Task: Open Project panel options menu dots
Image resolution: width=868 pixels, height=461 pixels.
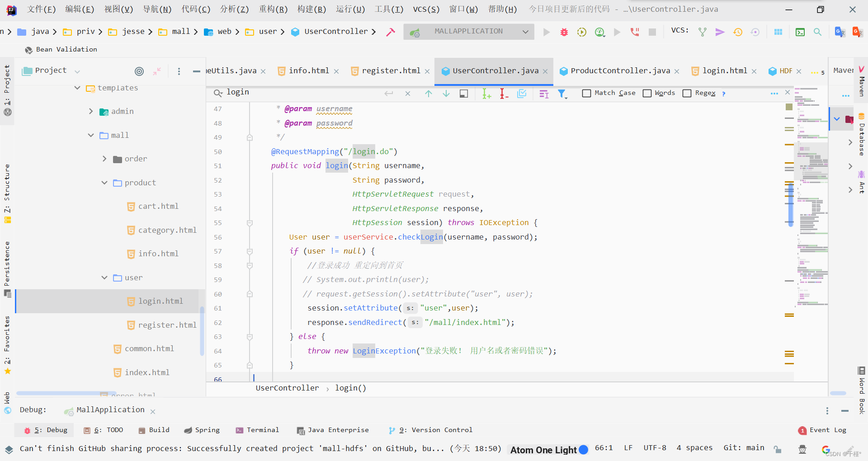Action: (x=179, y=71)
